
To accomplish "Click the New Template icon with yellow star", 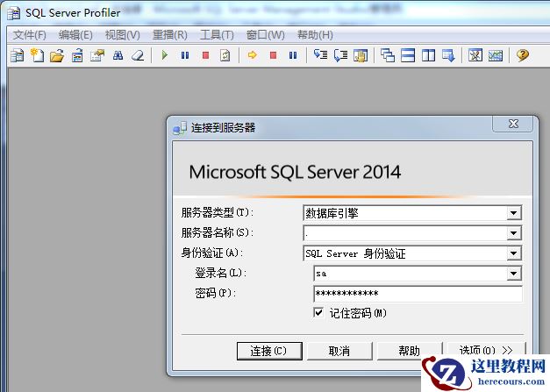I will [x=37, y=55].
